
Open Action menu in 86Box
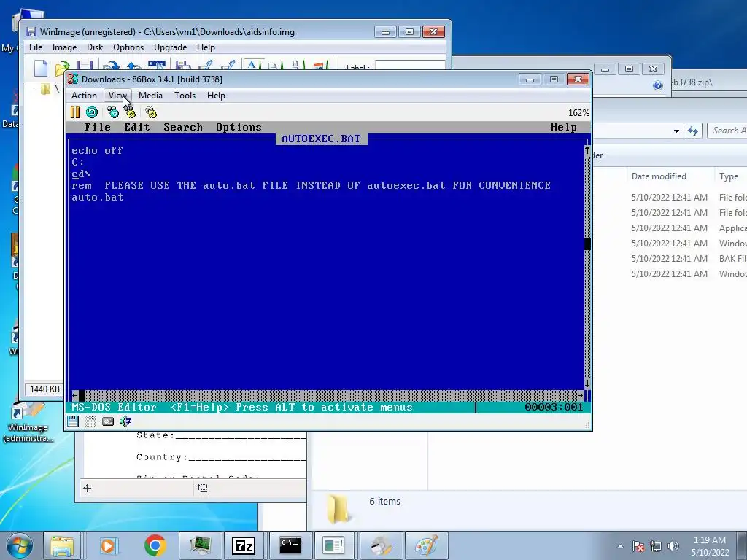click(x=84, y=96)
